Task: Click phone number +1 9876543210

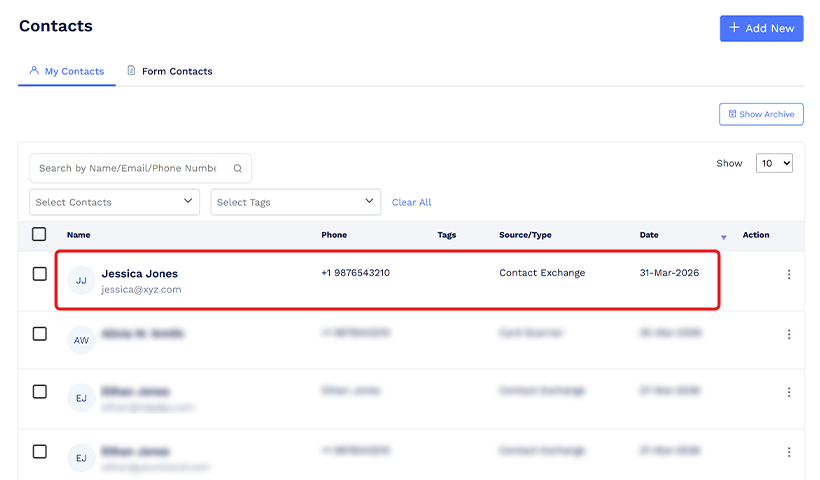Action: (356, 272)
